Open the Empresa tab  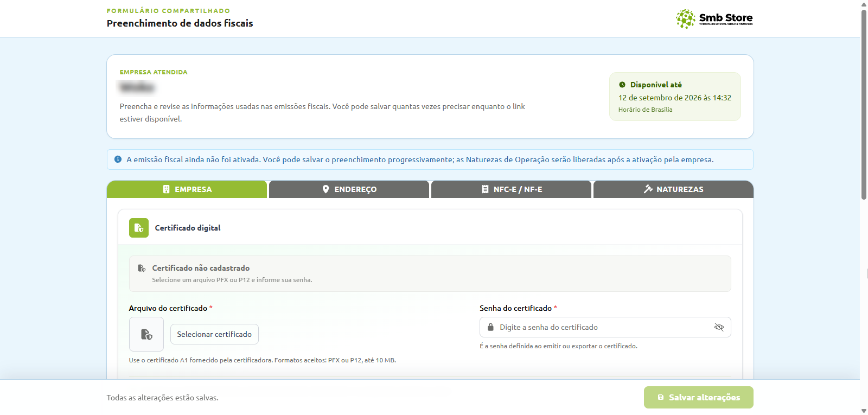[x=187, y=189]
